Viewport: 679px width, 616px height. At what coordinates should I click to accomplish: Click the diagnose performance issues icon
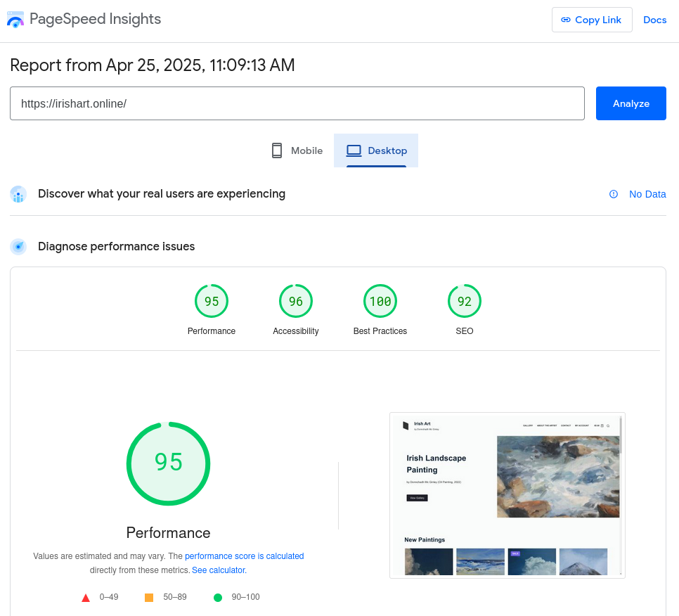coord(18,247)
